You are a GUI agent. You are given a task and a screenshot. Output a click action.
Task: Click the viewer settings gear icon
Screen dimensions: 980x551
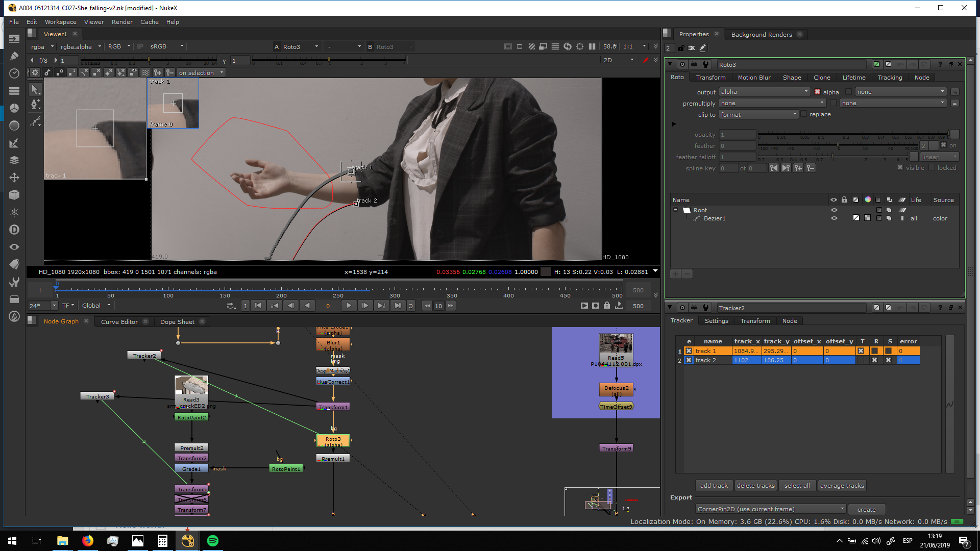tap(35, 72)
